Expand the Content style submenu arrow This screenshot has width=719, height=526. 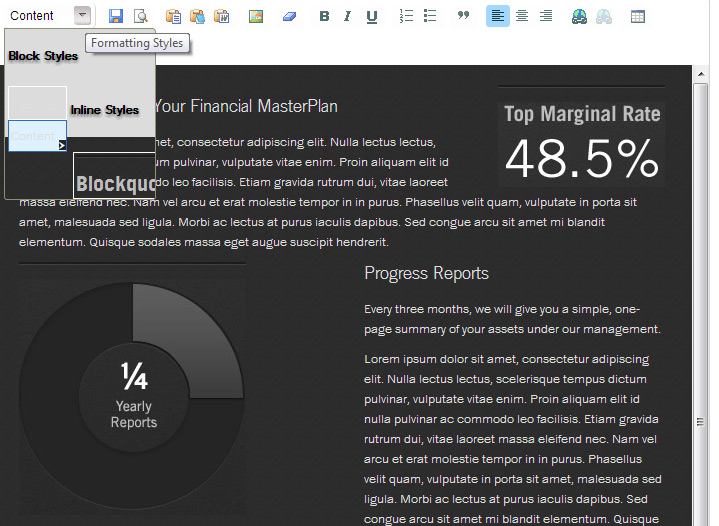pos(62,145)
